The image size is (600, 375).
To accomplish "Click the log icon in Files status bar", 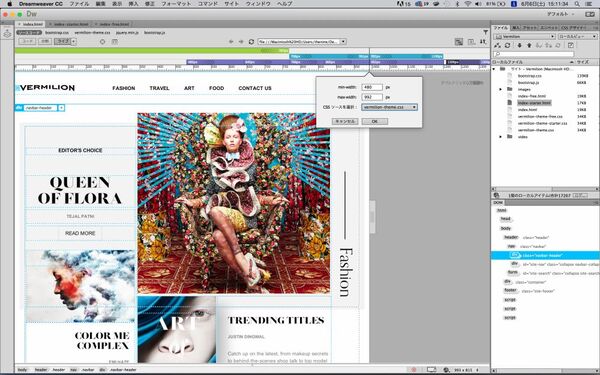I will pos(580,195).
